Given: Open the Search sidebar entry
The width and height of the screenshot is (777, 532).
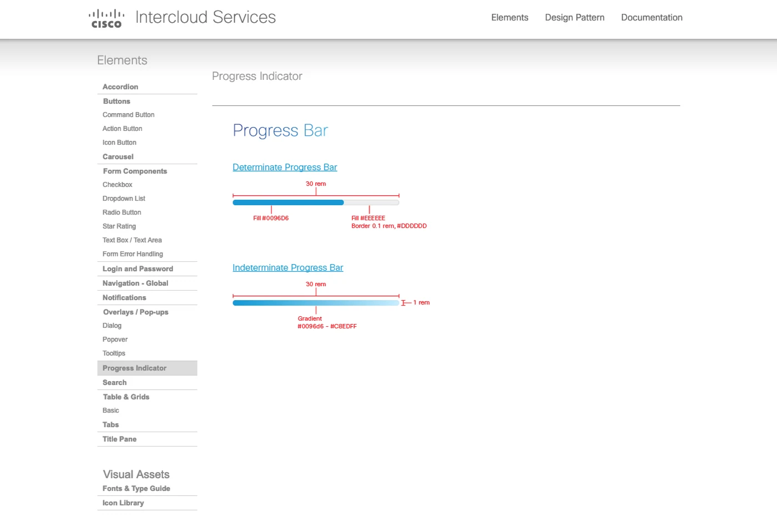Looking at the screenshot, I should coord(114,383).
